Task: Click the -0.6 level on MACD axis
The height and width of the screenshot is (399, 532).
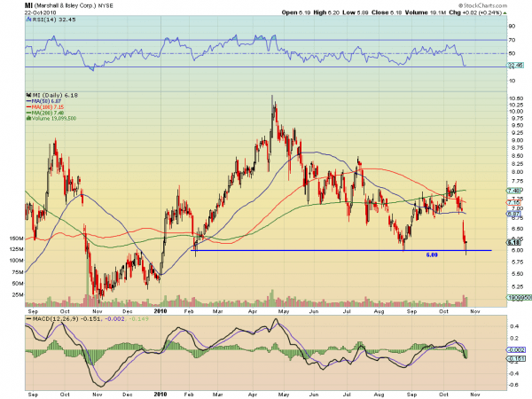Action: [x=513, y=385]
